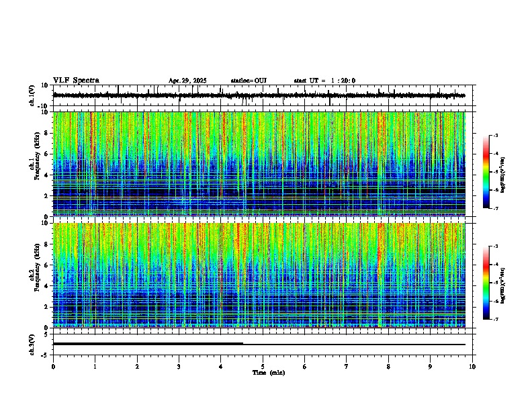Click the "-7" label on ch.2 colorbar
532x411 pixels.
pyautogui.click(x=495, y=320)
